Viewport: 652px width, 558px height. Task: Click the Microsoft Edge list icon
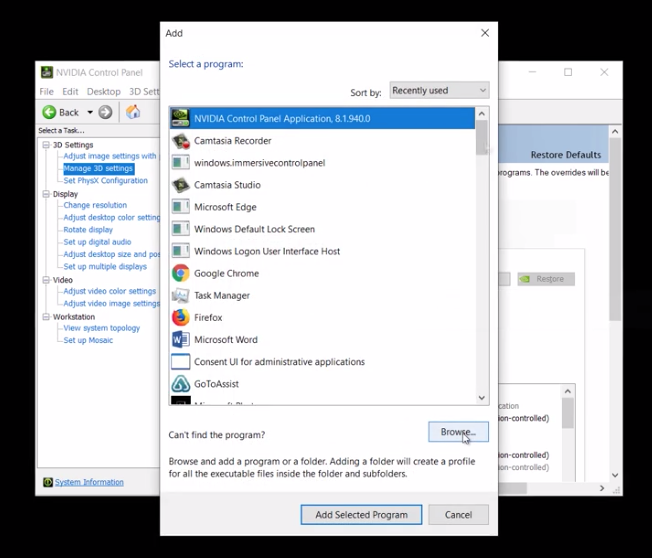(x=180, y=207)
